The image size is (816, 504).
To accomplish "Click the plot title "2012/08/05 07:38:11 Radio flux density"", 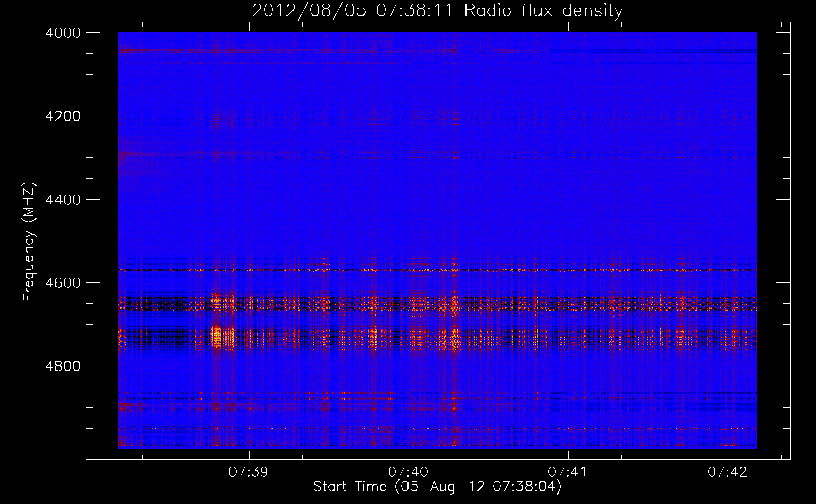I will pyautogui.click(x=437, y=10).
